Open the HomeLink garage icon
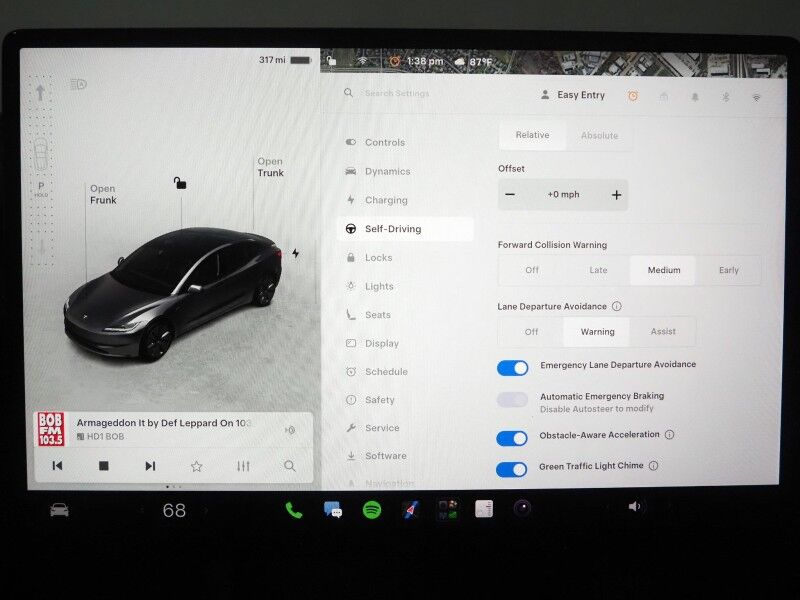 pos(664,96)
